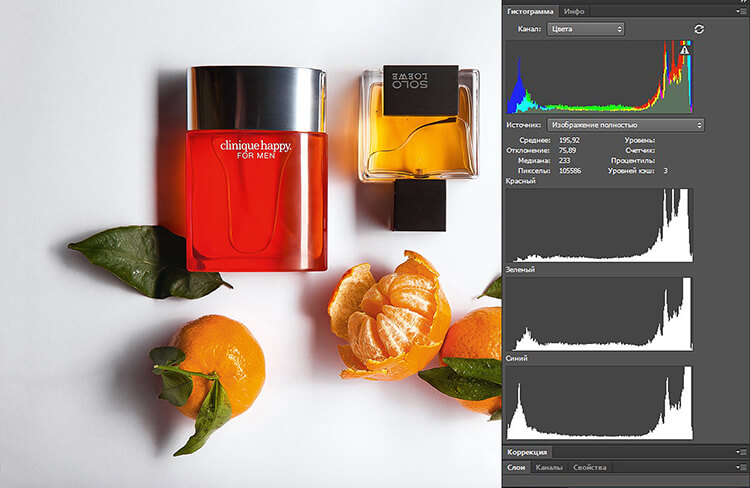Image resolution: width=750 pixels, height=488 pixels.
Task: Click the Красный channel histogram
Action: click(599, 225)
